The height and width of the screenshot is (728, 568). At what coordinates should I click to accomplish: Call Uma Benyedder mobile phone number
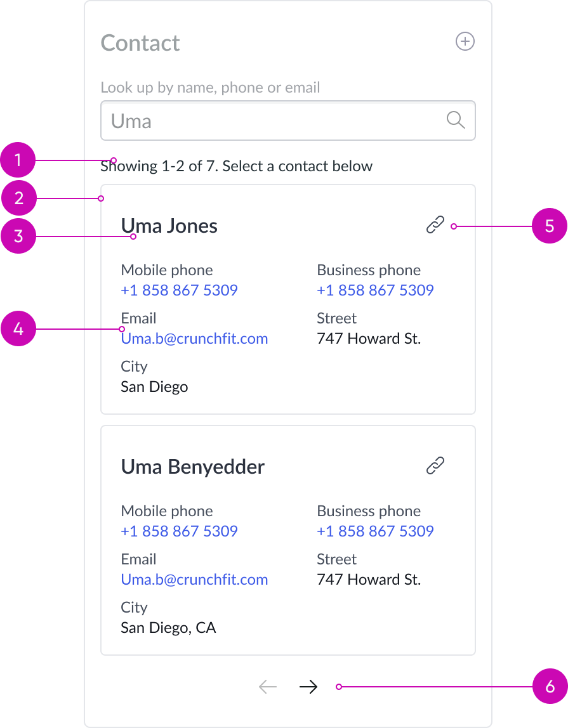click(179, 531)
